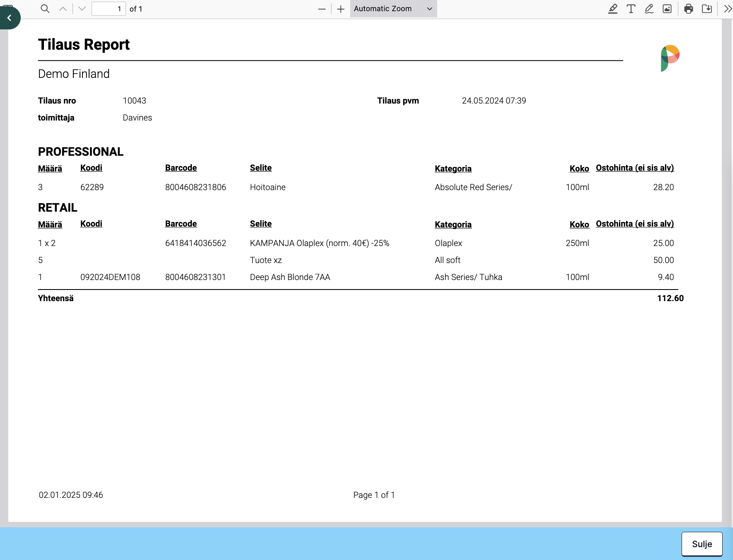Click the PROFESSIONAL section heading
The height and width of the screenshot is (560, 733).
coord(81,152)
